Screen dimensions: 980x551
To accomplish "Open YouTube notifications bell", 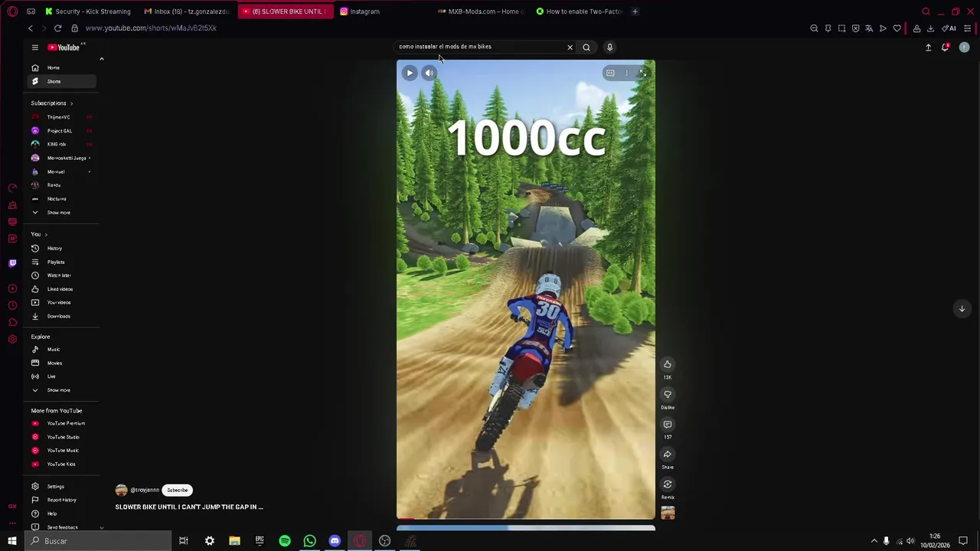I will 946,47.
